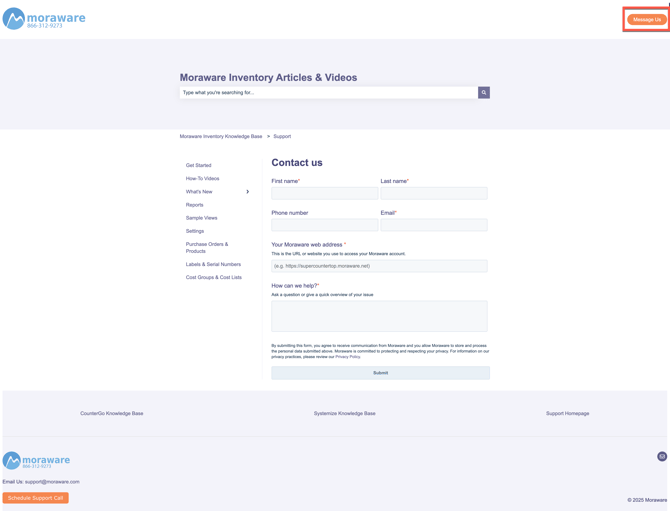Image resolution: width=670 pixels, height=511 pixels.
Task: Focus the article search field
Action: [329, 92]
